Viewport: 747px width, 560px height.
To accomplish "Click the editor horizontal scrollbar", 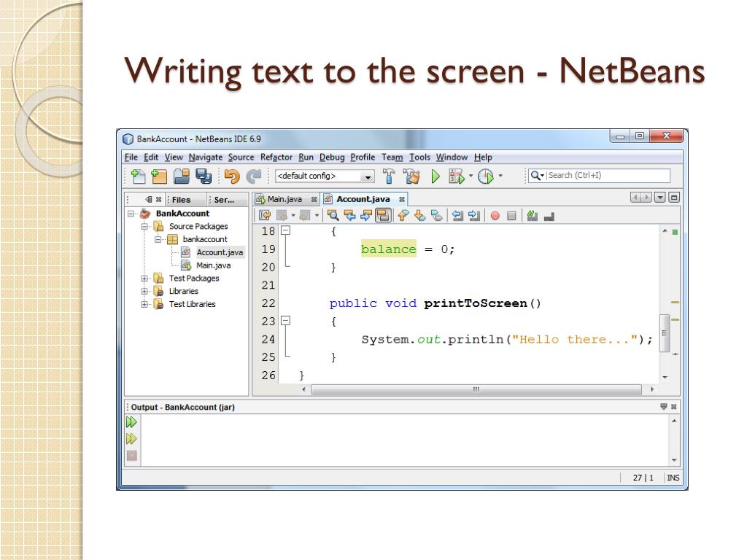I will (476, 389).
